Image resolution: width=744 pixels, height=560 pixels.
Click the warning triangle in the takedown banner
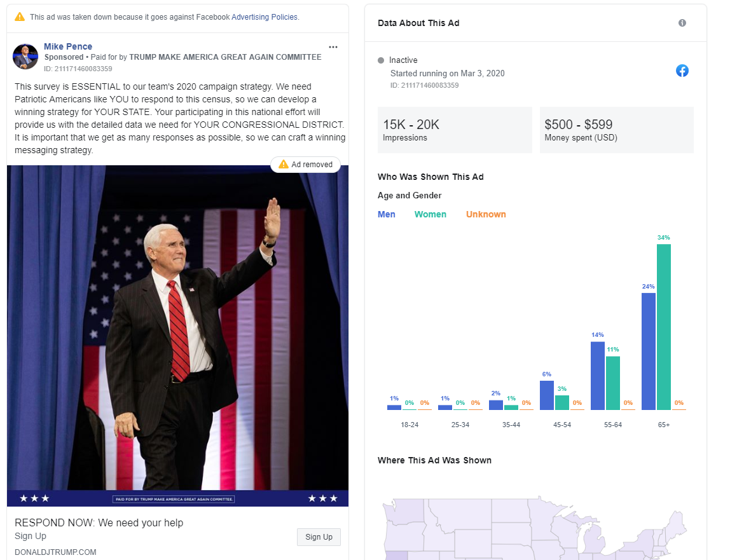coord(18,17)
